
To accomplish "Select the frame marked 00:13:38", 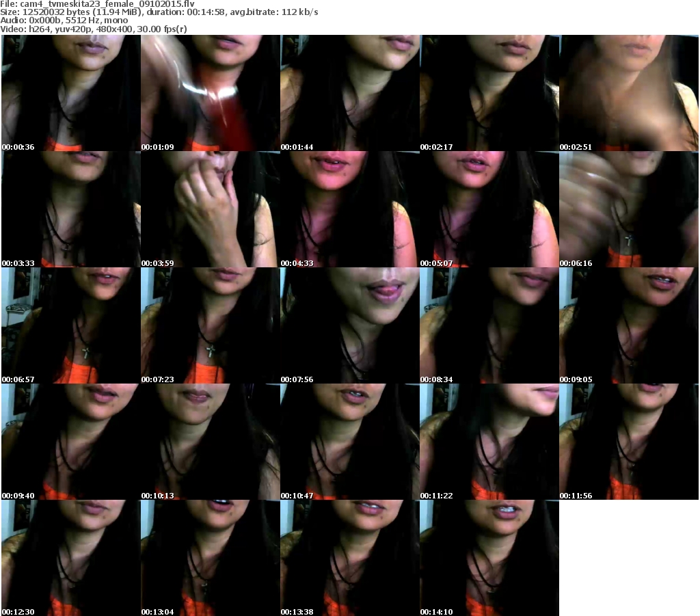I will click(350, 558).
